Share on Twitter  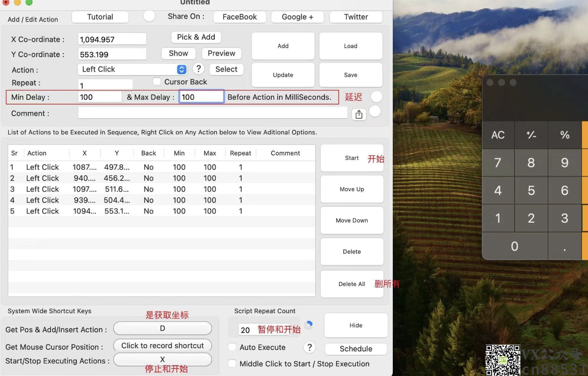356,17
